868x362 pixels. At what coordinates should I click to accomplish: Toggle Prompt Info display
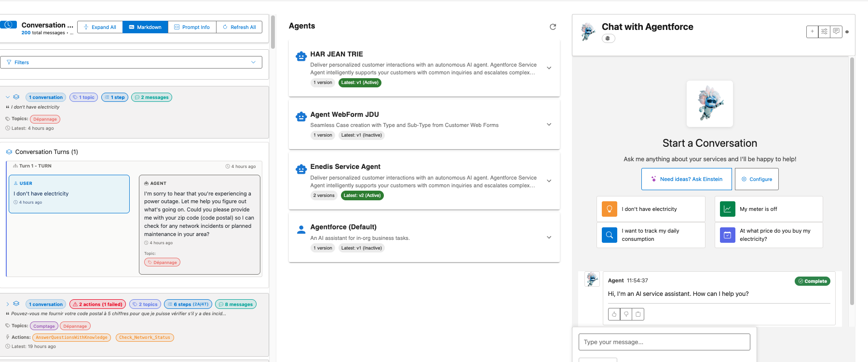tap(192, 27)
